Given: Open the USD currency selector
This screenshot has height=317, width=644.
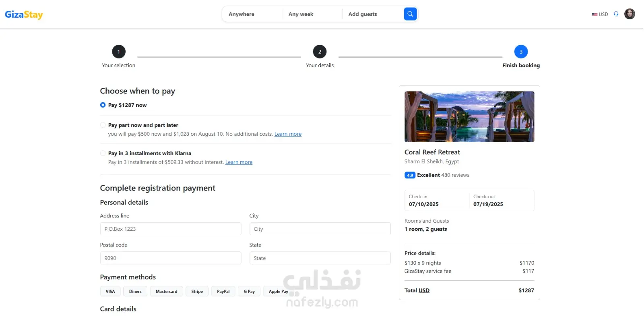Looking at the screenshot, I should pos(600,15).
